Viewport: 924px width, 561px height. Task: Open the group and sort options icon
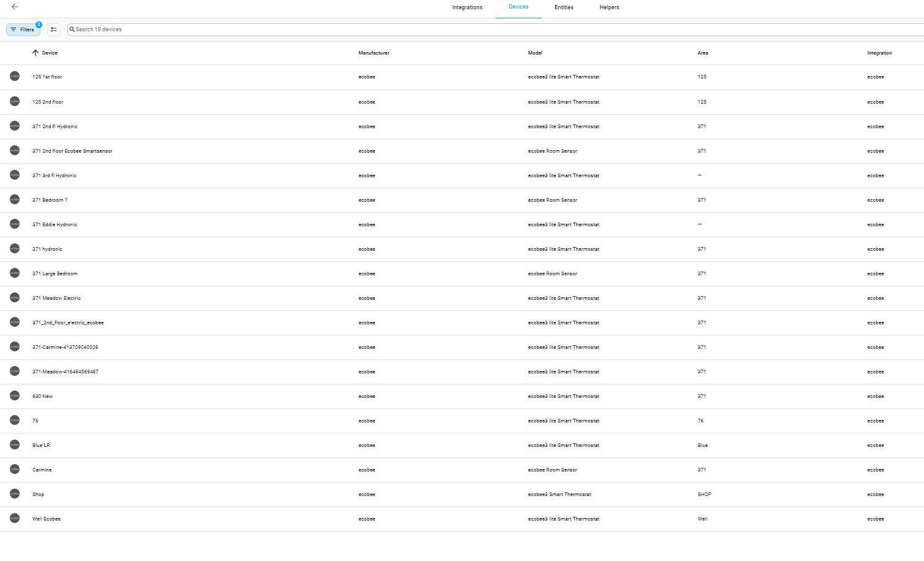[54, 29]
